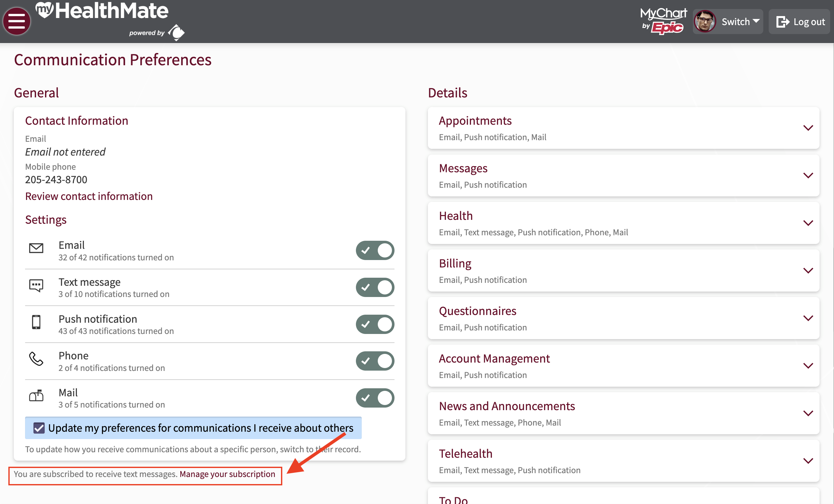Expand the Appointments details section
This screenshot has width=834, height=504.
coord(808,128)
